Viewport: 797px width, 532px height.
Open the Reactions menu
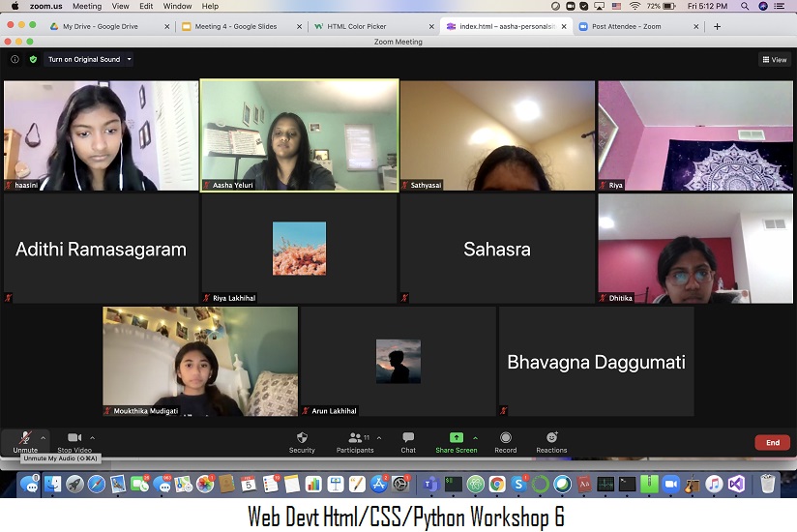pyautogui.click(x=551, y=438)
